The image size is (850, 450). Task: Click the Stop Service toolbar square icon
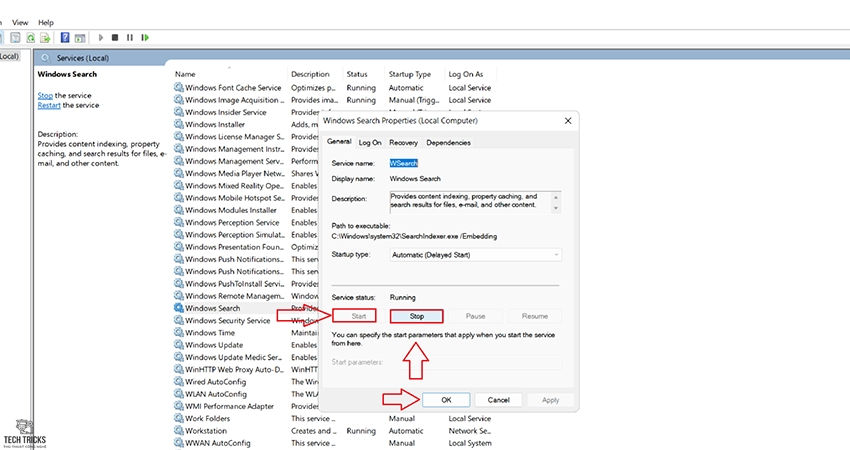tap(115, 37)
